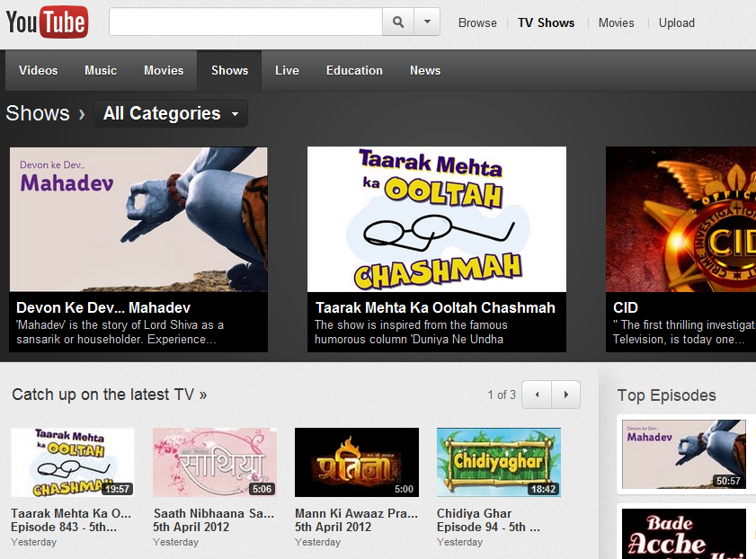This screenshot has height=559, width=756.
Task: Focus the YouTube search input field
Action: click(246, 22)
